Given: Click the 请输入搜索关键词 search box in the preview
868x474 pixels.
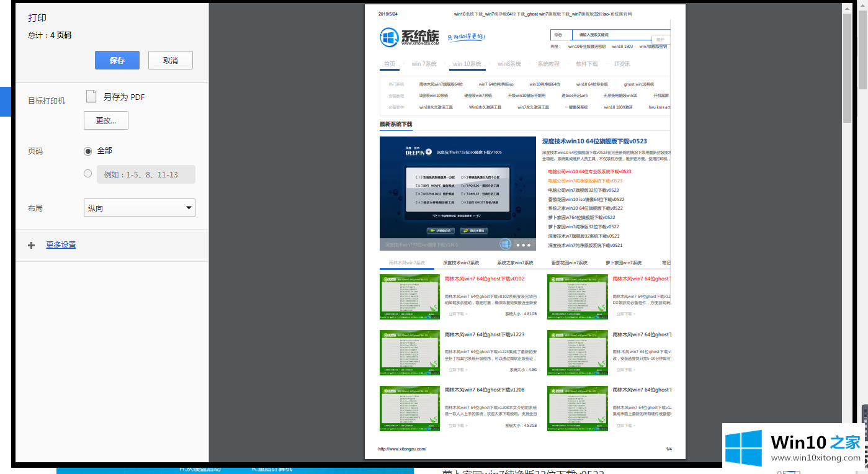Looking at the screenshot, I should coord(620,35).
